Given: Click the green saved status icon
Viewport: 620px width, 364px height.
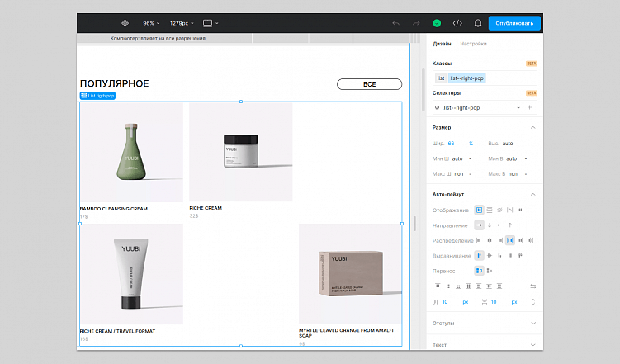Looking at the screenshot, I should pos(438,23).
